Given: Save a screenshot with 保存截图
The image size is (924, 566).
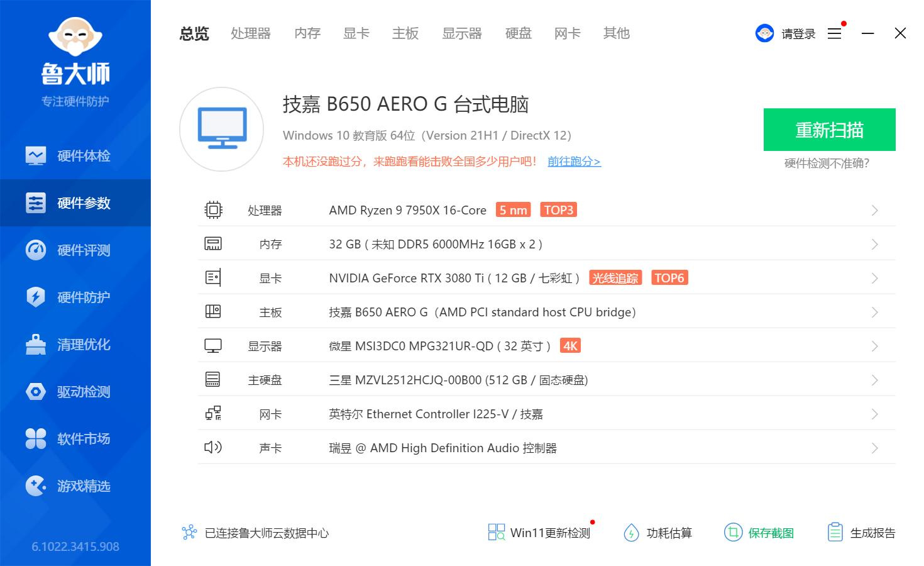Looking at the screenshot, I should click(759, 533).
